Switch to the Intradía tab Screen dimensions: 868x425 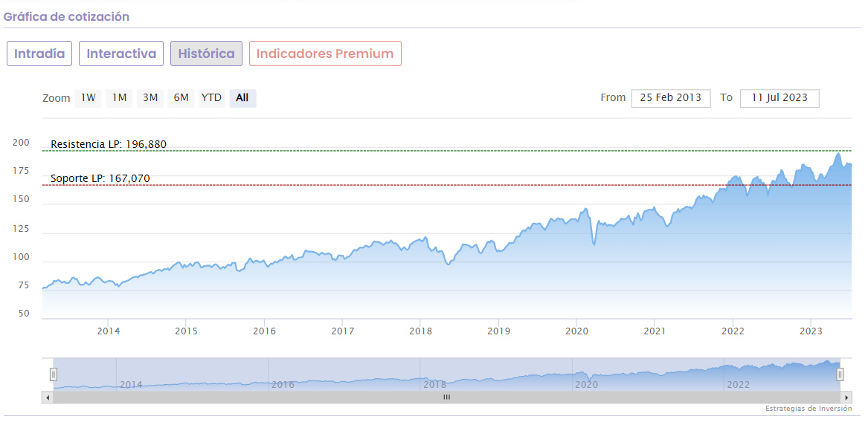39,53
